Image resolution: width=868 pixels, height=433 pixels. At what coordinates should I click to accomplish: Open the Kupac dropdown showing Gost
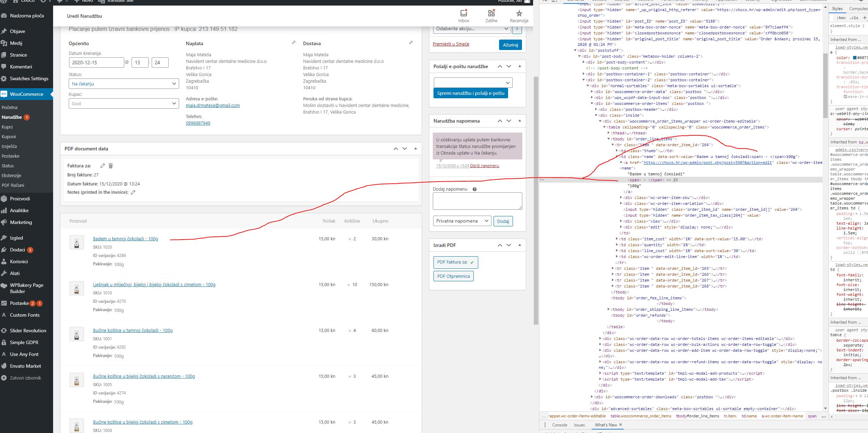pos(124,103)
